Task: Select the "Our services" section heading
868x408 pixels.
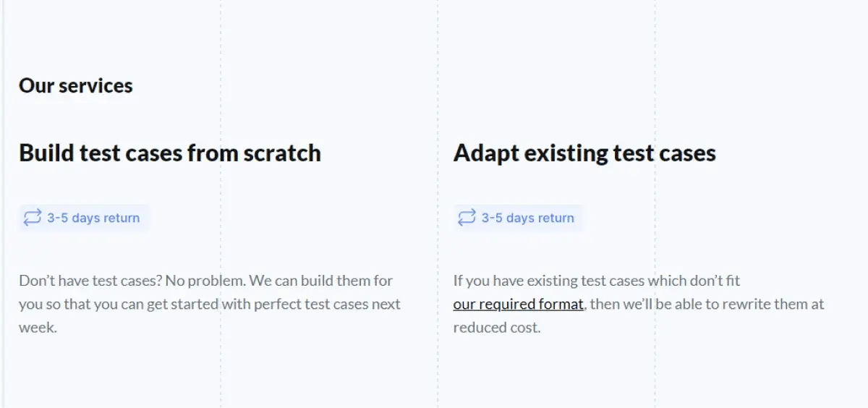Action: 76,85
